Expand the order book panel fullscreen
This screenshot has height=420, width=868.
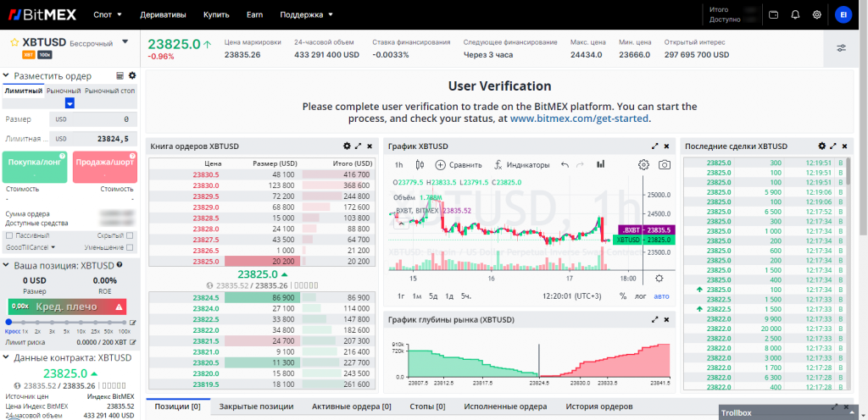click(x=359, y=146)
